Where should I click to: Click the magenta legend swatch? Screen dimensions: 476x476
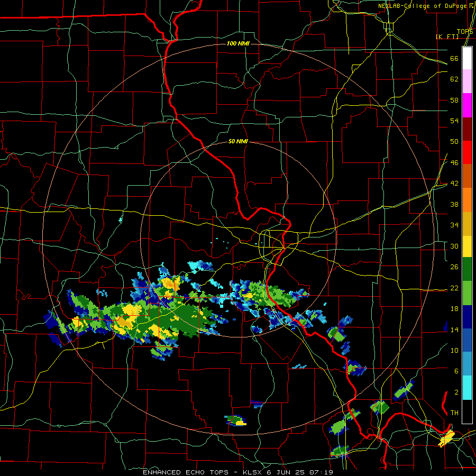pyautogui.click(x=467, y=105)
